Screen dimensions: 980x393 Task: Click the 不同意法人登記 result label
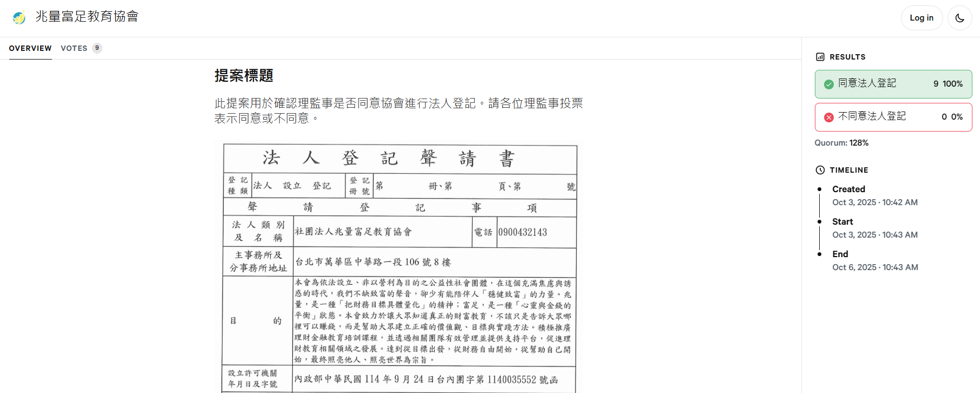click(x=872, y=116)
